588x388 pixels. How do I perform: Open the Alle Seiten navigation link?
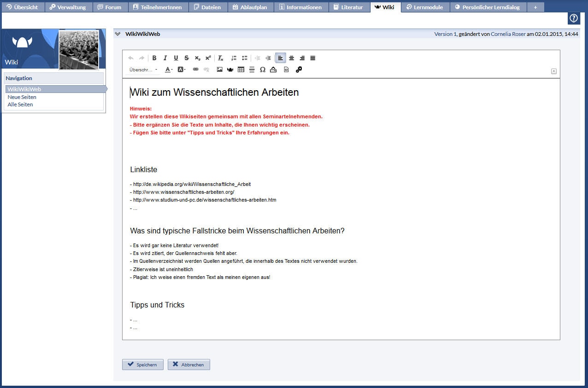pyautogui.click(x=20, y=104)
